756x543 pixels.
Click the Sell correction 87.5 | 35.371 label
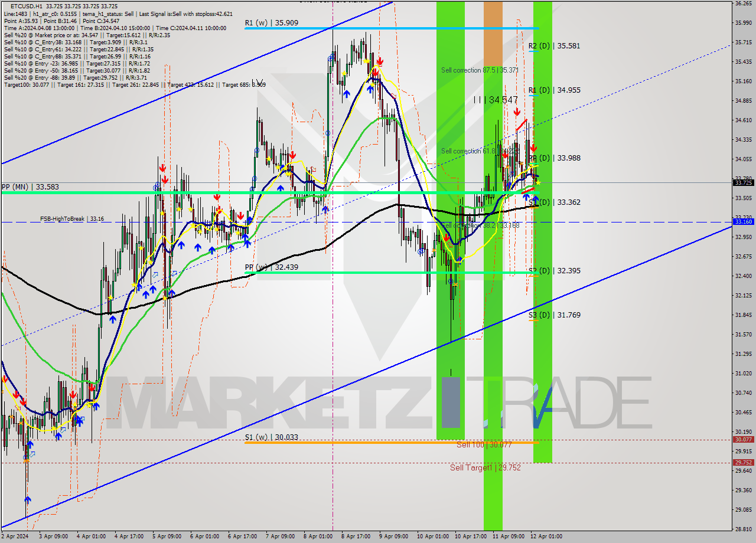click(x=480, y=70)
